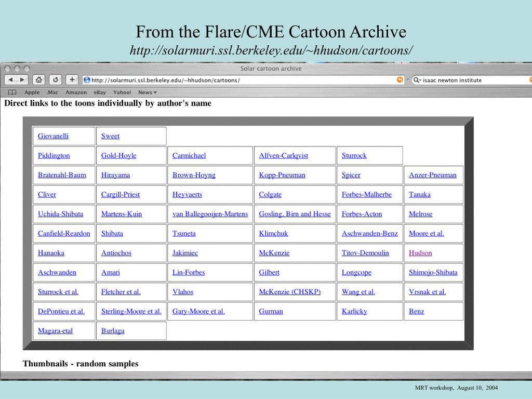Open the Shimojo-Shibata link
This screenshot has height=399, width=532.
[433, 272]
